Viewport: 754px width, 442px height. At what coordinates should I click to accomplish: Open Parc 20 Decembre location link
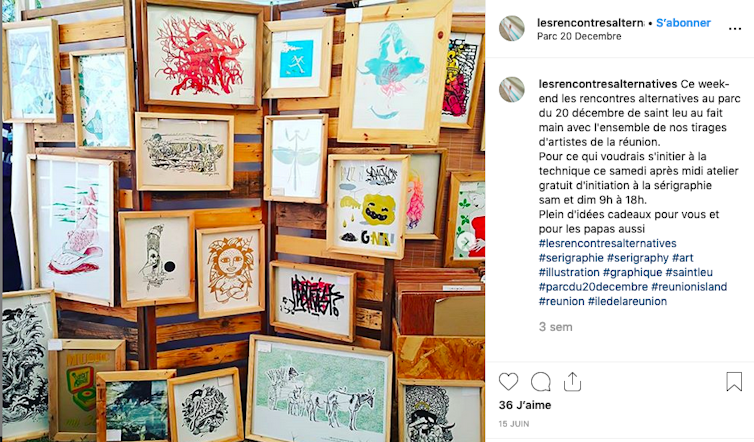[579, 36]
